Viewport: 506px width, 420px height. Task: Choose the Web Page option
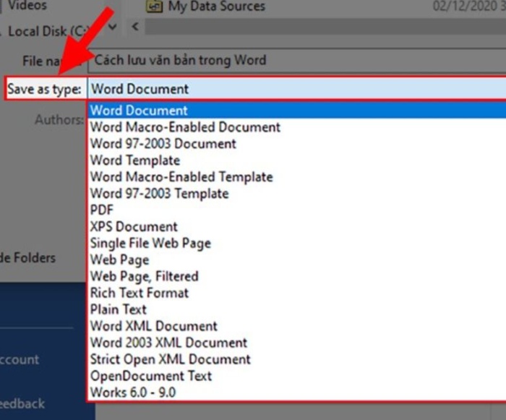pos(298,260)
